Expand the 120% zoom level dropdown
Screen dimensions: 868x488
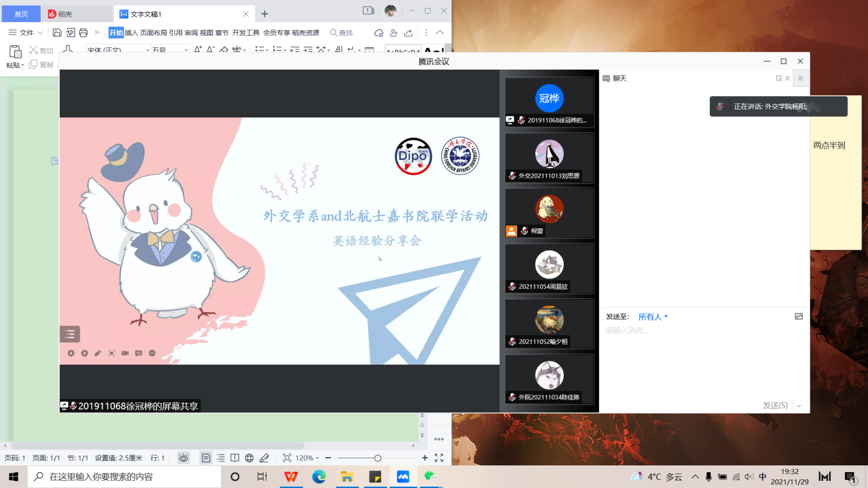tap(317, 458)
